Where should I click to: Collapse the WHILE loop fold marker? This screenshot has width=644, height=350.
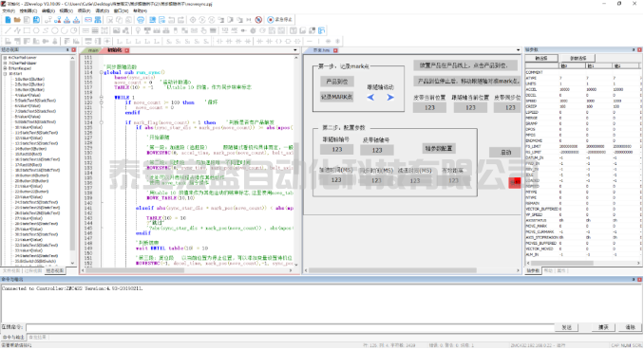point(102,98)
